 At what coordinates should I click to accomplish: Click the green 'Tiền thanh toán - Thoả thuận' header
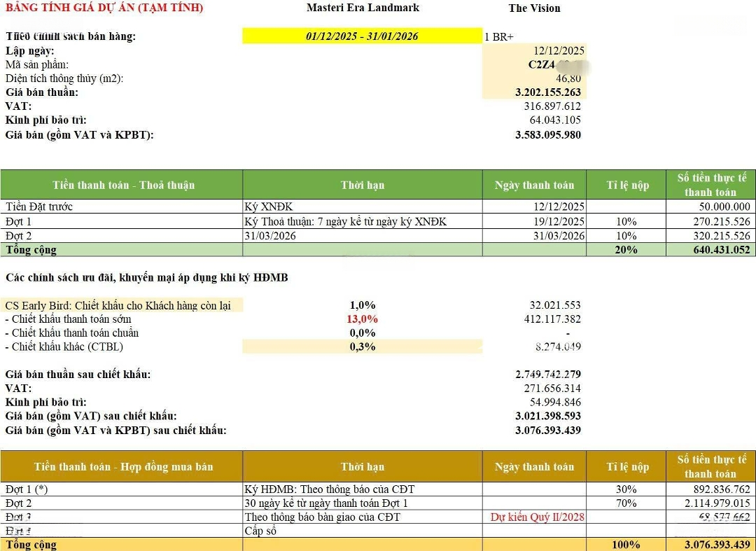click(123, 186)
